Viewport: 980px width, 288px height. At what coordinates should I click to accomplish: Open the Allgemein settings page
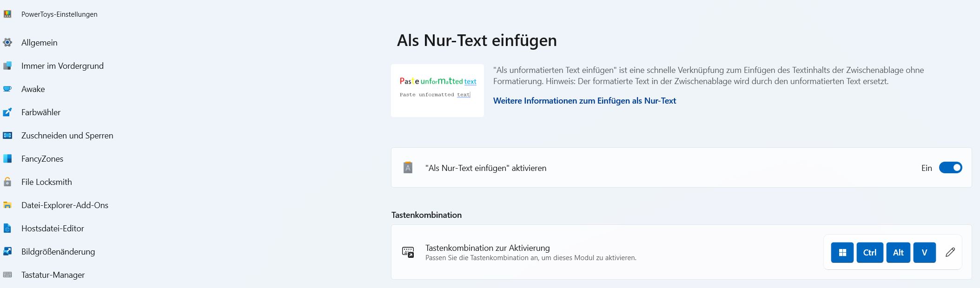pyautogui.click(x=40, y=43)
